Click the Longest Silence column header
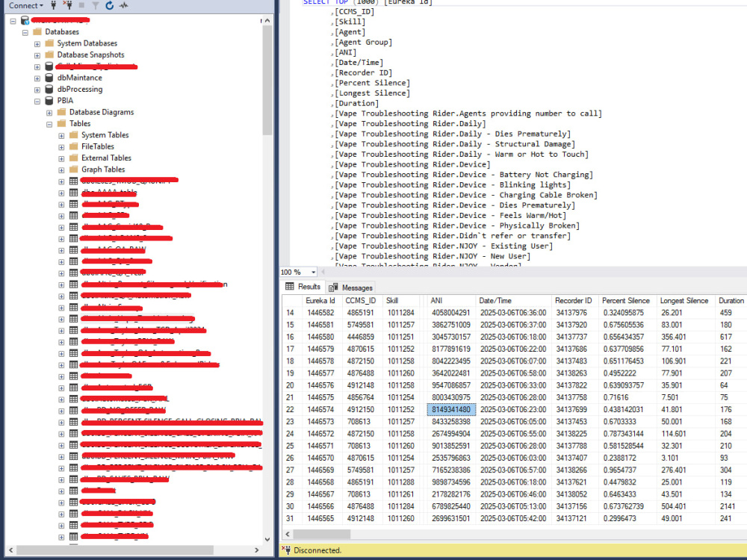Screen dimensions: 747x560 click(684, 300)
